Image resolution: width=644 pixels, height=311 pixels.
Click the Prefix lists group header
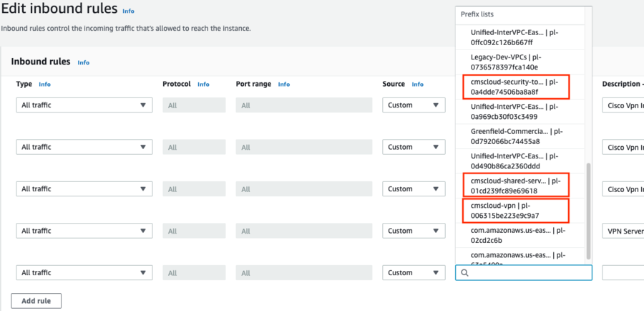520,14
